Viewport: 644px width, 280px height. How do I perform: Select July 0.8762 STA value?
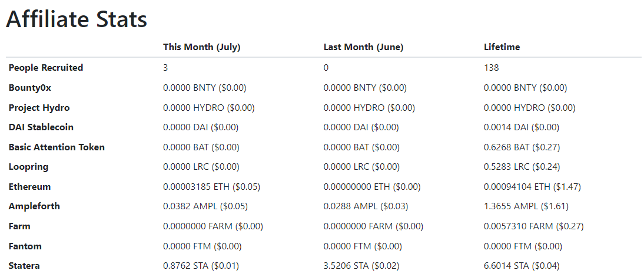pyautogui.click(x=201, y=266)
